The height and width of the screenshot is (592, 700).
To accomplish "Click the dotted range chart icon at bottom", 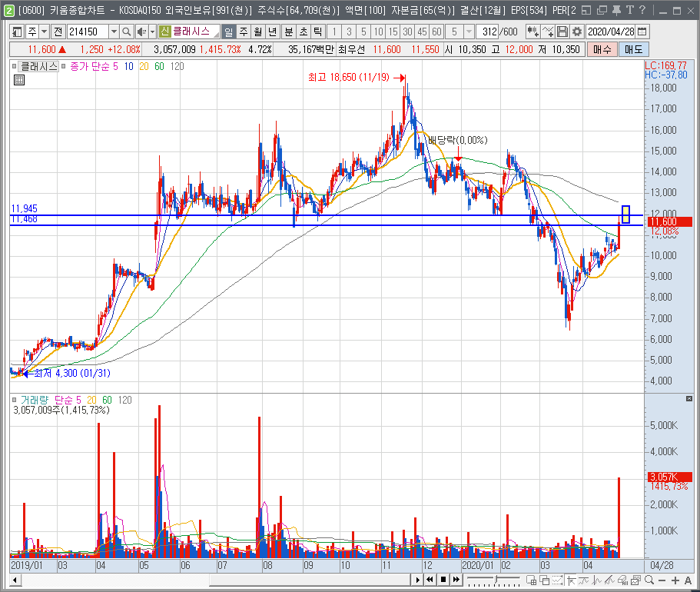I will pyautogui.click(x=558, y=580).
